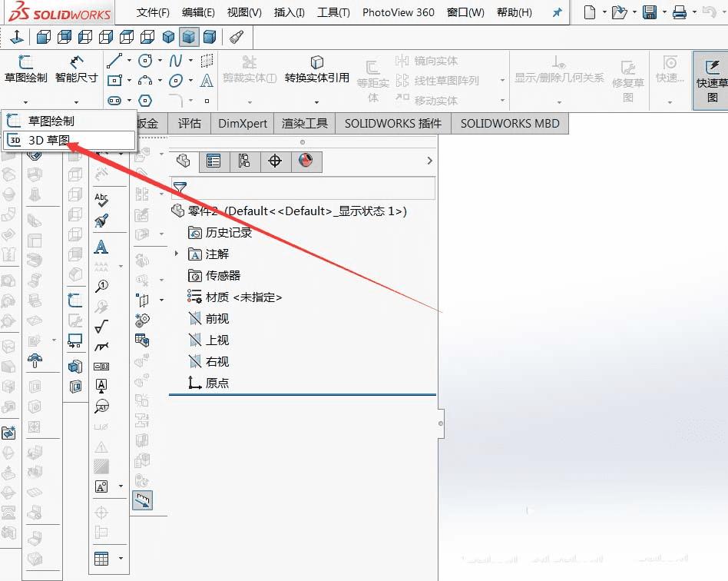Select the 3 Point Arc tool

coord(145,81)
